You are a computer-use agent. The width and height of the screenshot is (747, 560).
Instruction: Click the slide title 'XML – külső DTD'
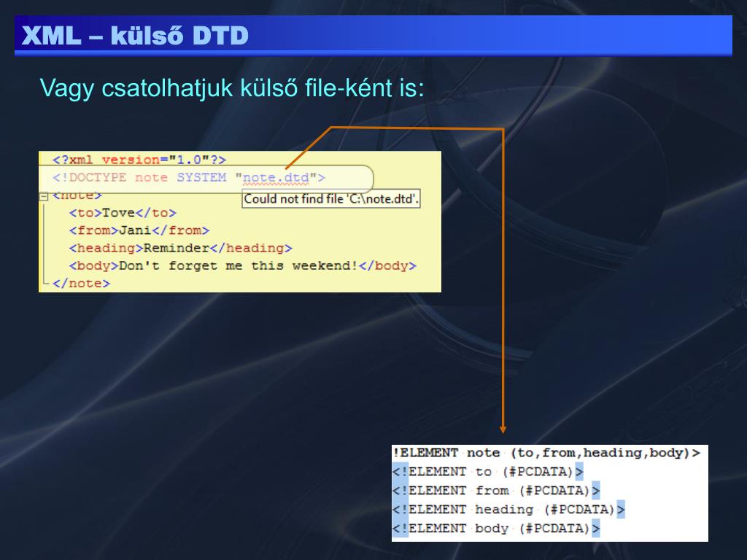click(135, 36)
